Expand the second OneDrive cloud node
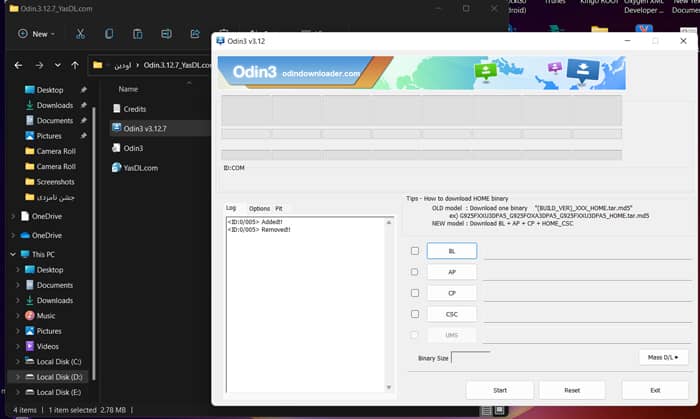This screenshot has width=700, height=419. [13, 235]
